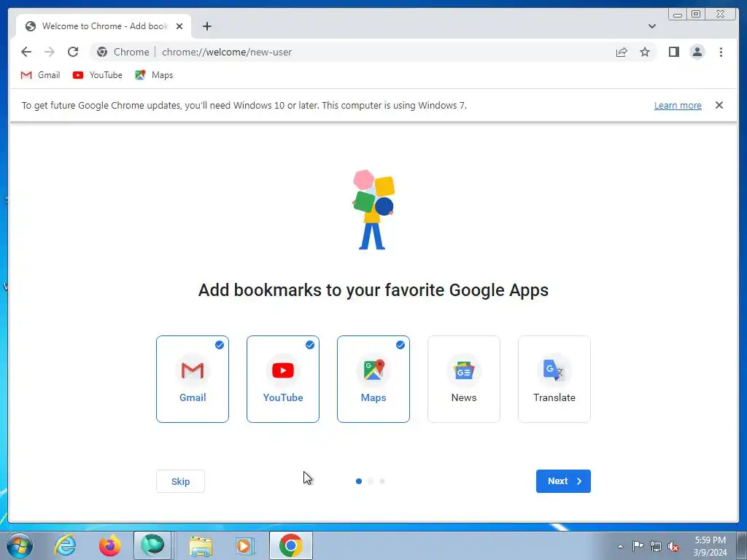The height and width of the screenshot is (560, 747).
Task: Restore down the Chrome window
Action: [696, 15]
